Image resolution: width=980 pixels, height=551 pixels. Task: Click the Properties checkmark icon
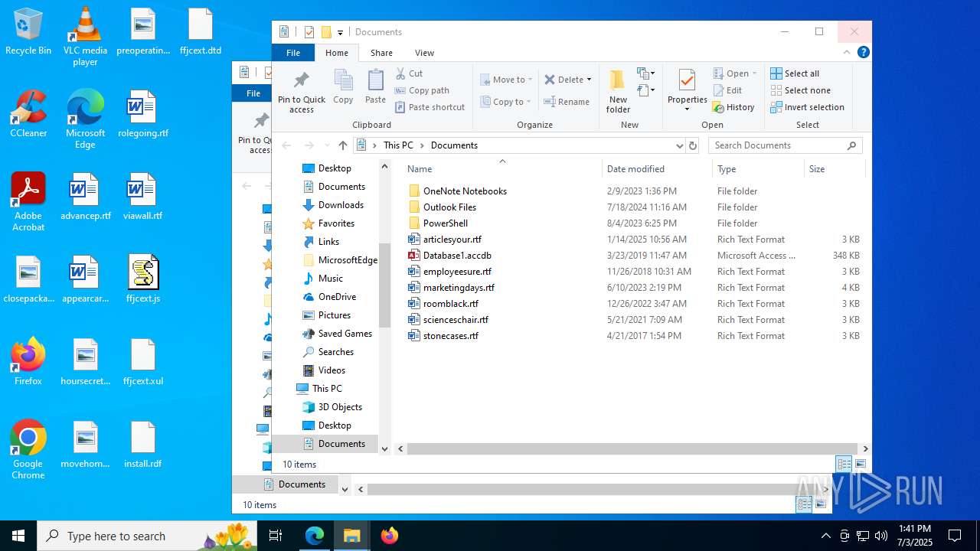(x=687, y=80)
